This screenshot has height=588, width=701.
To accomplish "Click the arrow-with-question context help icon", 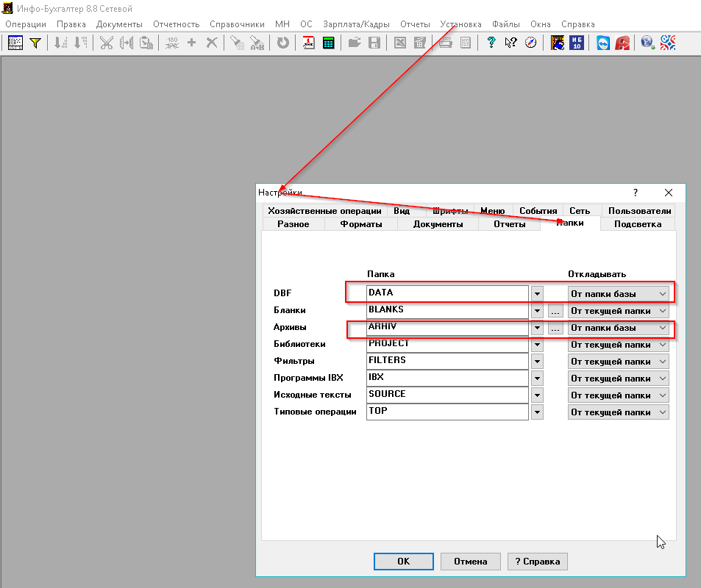I will (x=510, y=43).
